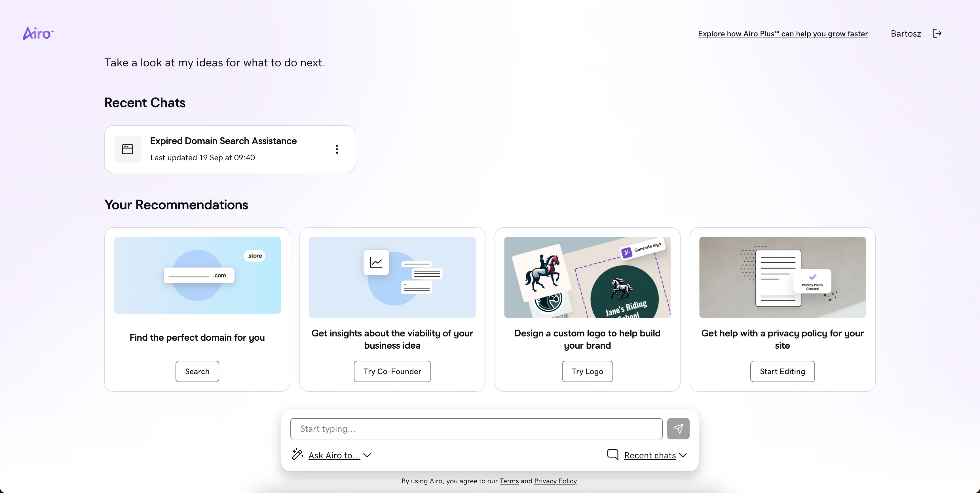The width and height of the screenshot is (980, 493).
Task: Open the Expired Domain Search Assistance chat
Action: point(223,141)
